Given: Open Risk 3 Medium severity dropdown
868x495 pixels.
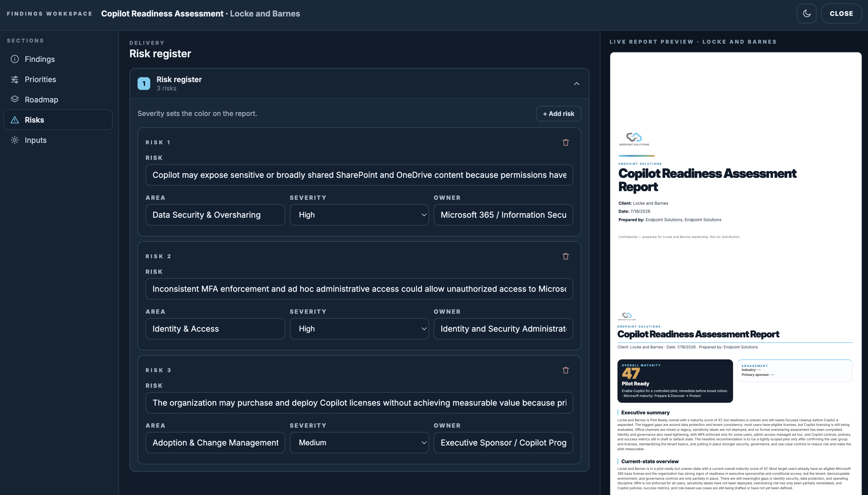Looking at the screenshot, I should (359, 443).
